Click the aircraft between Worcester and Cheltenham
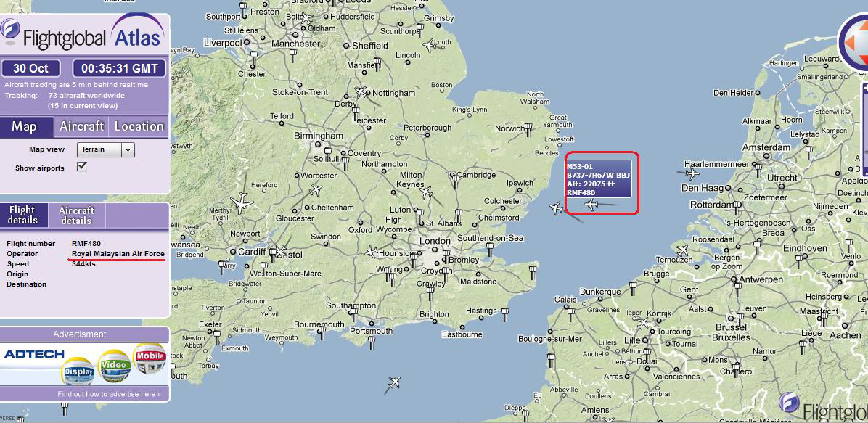 316,190
